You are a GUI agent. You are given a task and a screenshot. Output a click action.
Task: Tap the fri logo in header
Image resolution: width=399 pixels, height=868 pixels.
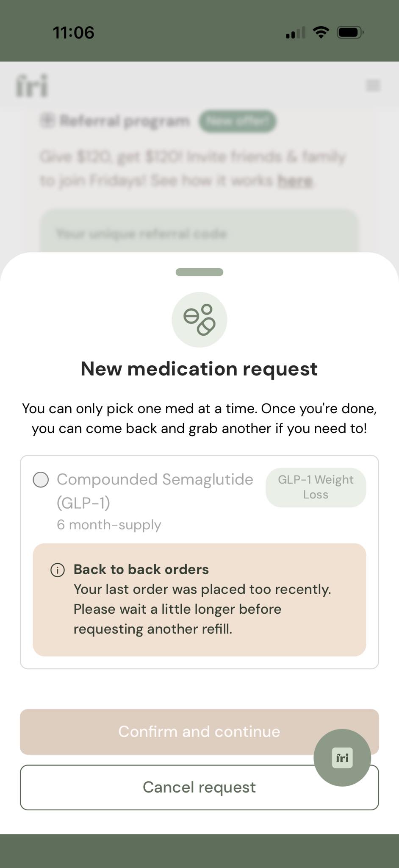[x=32, y=86]
